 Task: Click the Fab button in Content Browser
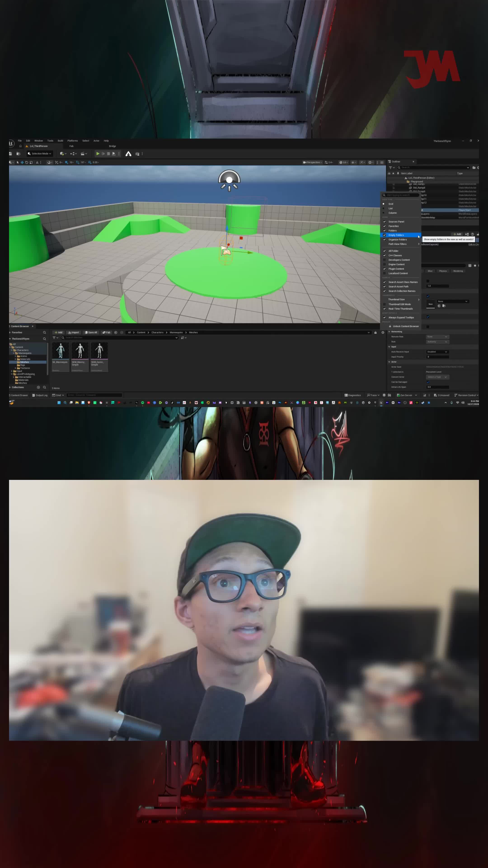point(106,333)
